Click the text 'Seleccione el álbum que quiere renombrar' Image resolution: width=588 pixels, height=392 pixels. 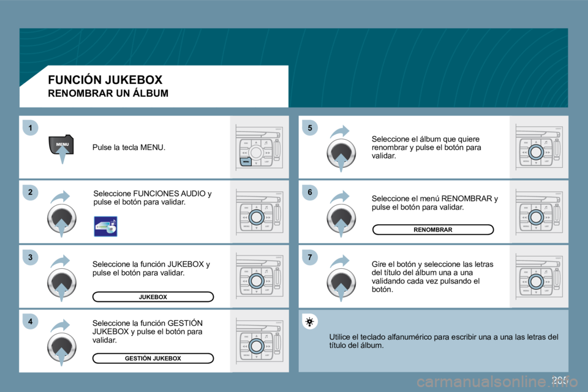[426, 148]
